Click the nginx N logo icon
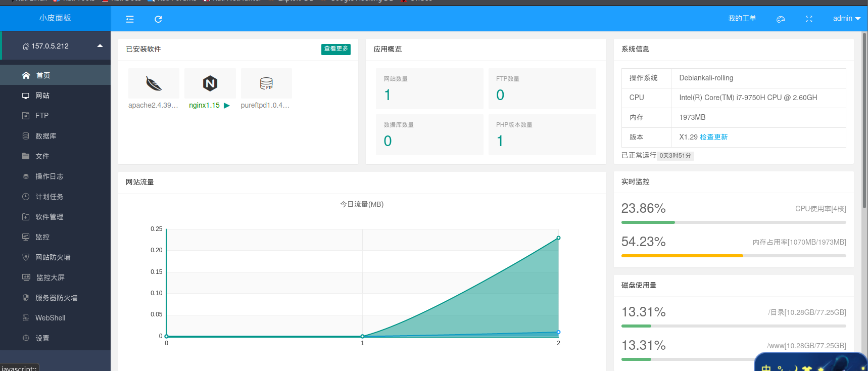 coord(210,83)
